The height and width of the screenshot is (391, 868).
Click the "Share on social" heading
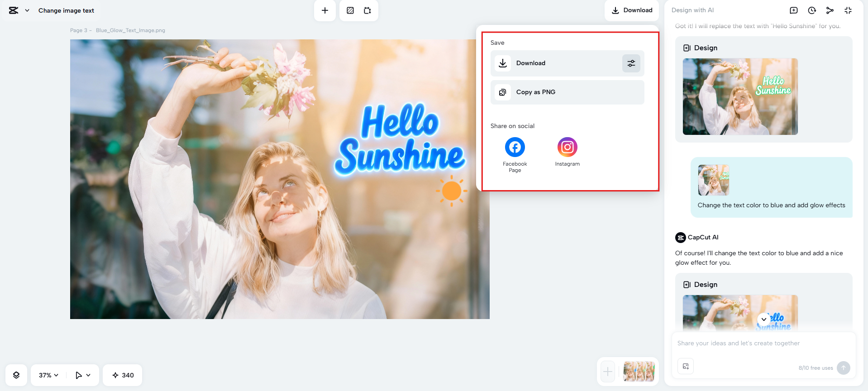[512, 126]
